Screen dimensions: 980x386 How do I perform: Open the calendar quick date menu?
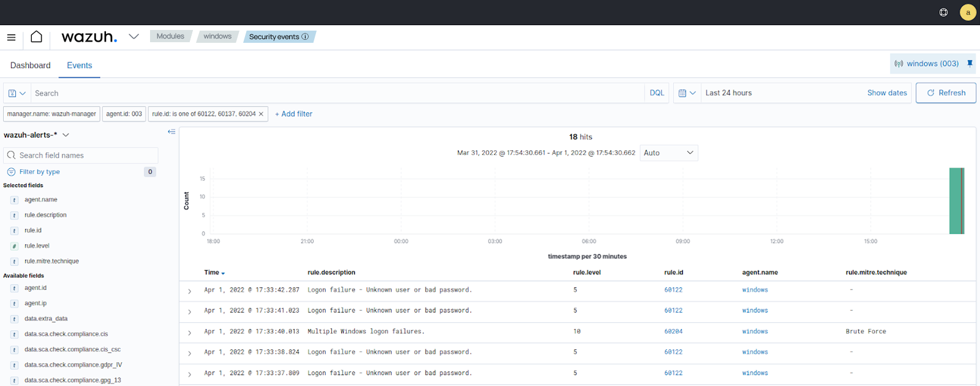click(687, 93)
